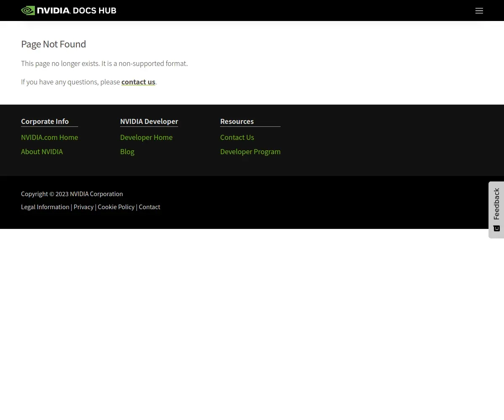The height and width of the screenshot is (420, 504).
Task: Open Contact Us in Resources
Action: [237, 137]
